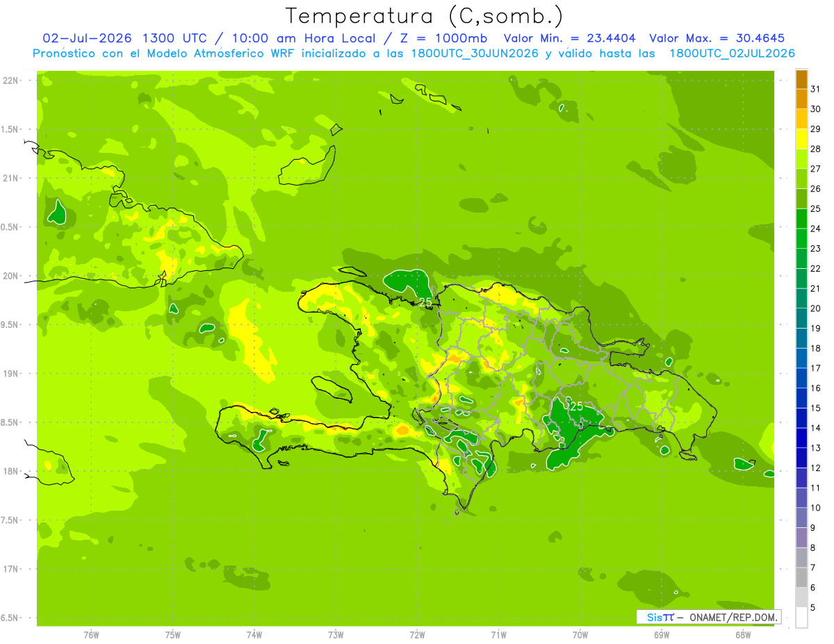Click legend value "31" on the color scale

816,89
